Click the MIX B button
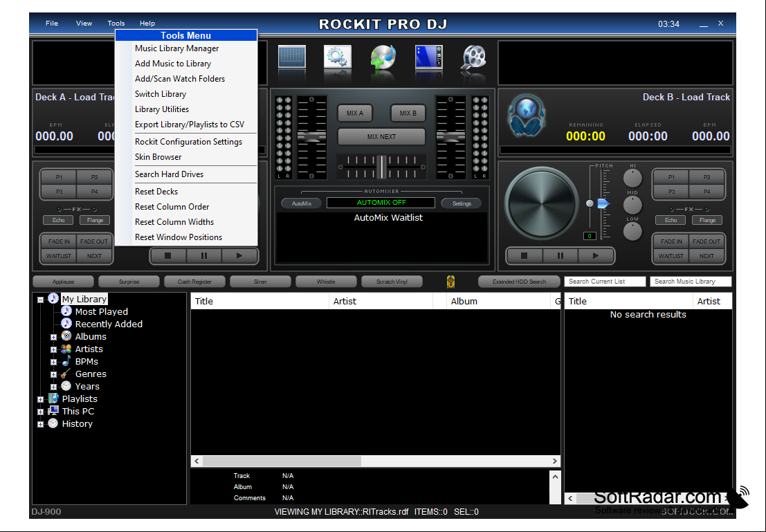This screenshot has height=532, width=766. [408, 113]
